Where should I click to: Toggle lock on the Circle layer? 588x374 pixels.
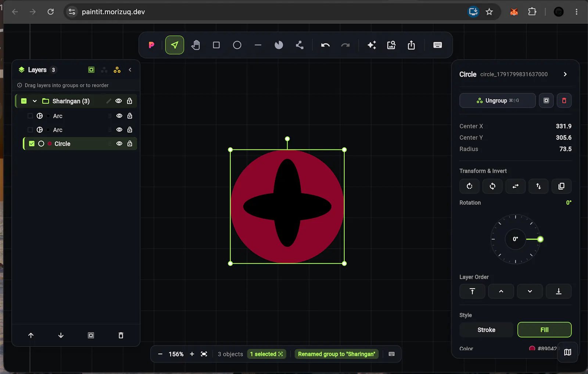coord(130,144)
